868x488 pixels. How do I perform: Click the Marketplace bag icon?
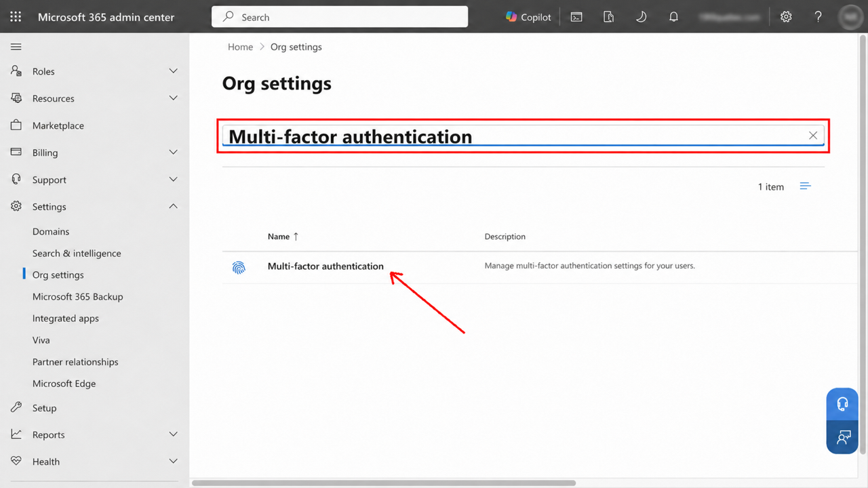click(x=16, y=125)
